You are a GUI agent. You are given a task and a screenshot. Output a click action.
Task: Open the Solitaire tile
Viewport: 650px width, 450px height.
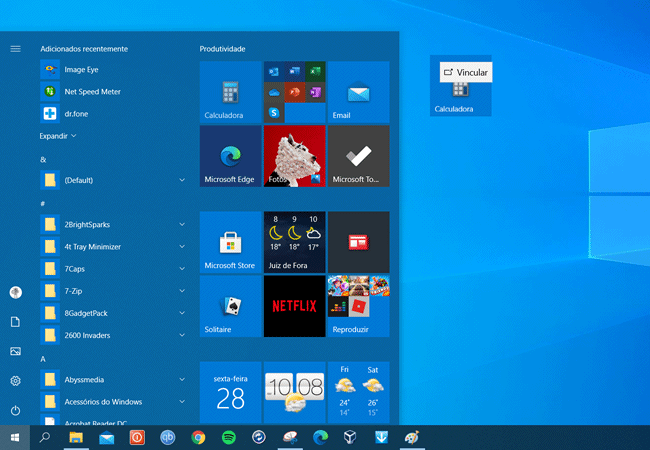(230, 306)
